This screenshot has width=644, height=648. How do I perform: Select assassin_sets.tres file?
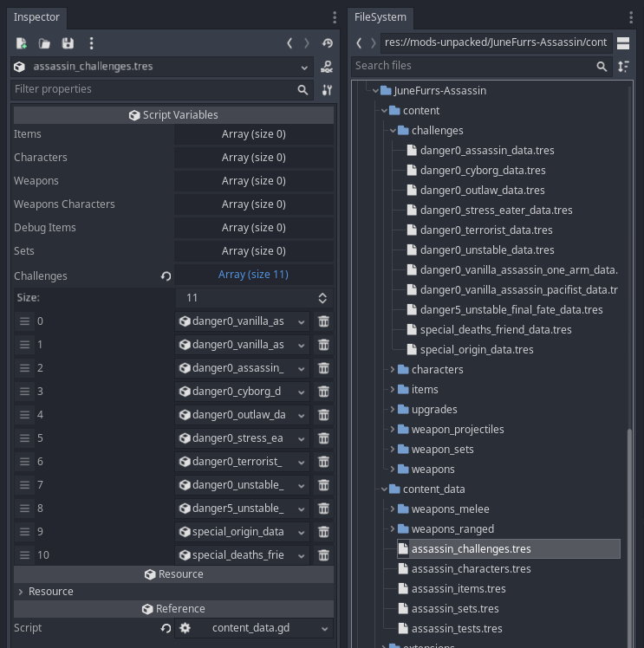455,609
